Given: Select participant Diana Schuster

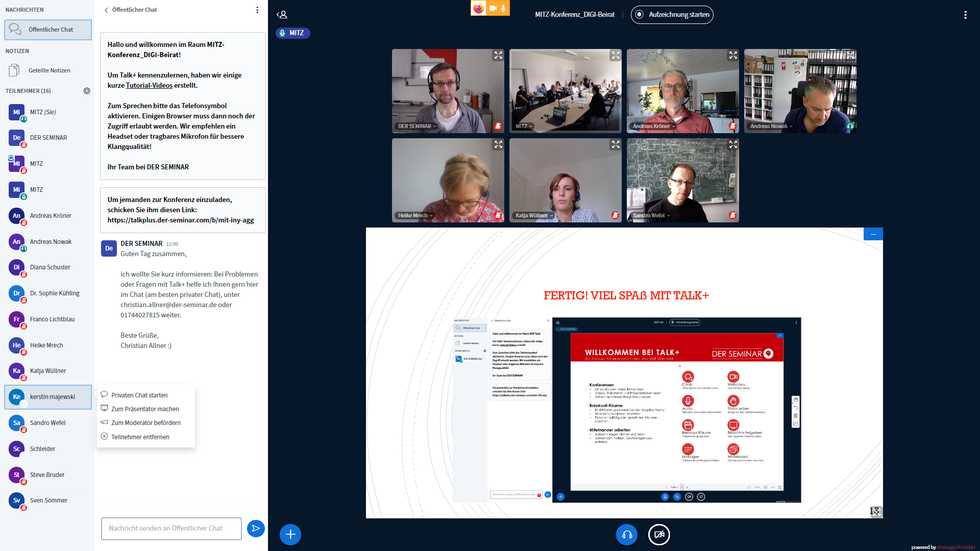Looking at the screenshot, I should pyautogui.click(x=48, y=267).
